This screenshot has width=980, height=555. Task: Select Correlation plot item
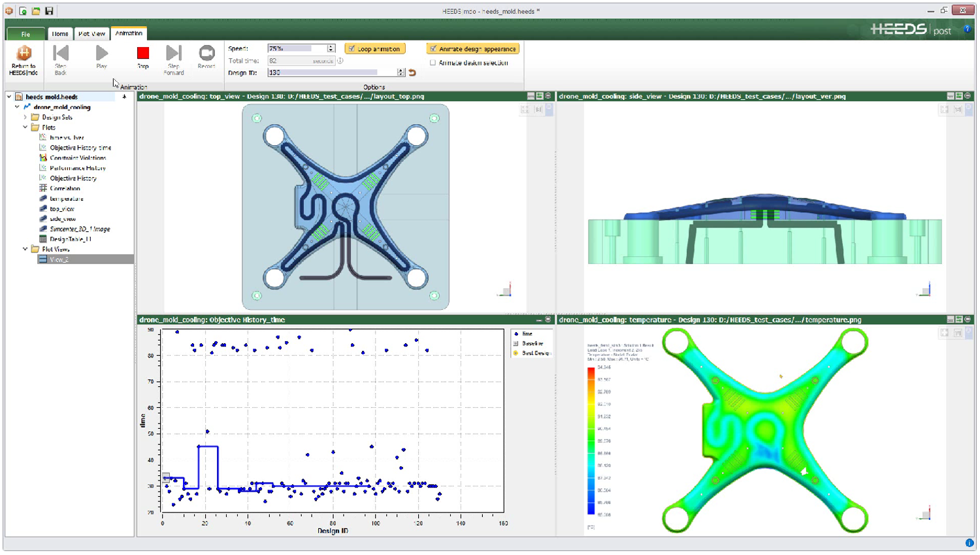(65, 188)
